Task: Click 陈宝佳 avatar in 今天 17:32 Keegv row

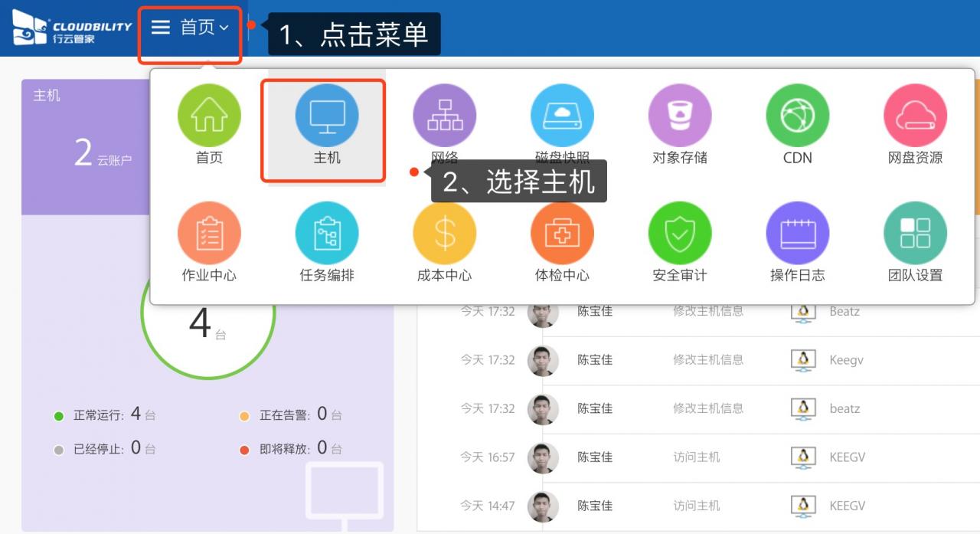Action: [x=543, y=360]
